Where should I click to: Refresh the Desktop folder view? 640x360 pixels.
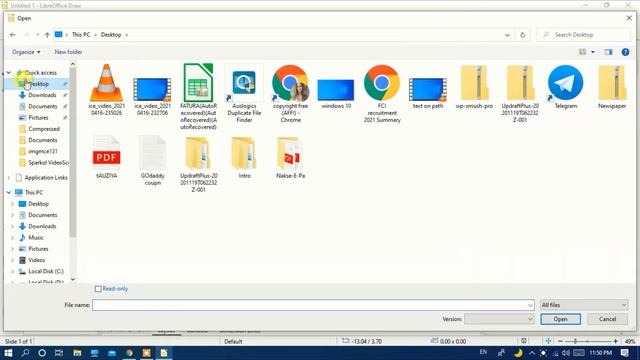click(x=522, y=35)
